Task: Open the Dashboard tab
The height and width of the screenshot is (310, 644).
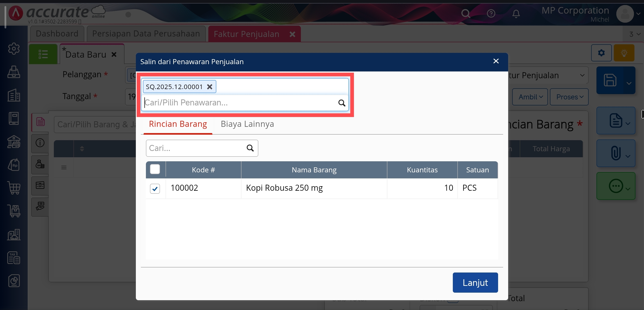Action: click(x=57, y=34)
